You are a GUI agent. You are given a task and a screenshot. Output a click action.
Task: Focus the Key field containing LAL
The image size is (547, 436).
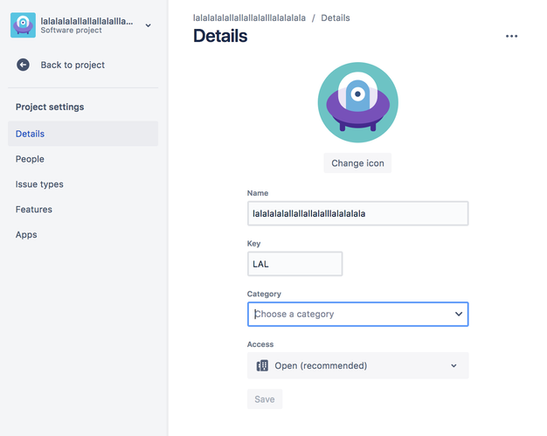[x=295, y=264]
